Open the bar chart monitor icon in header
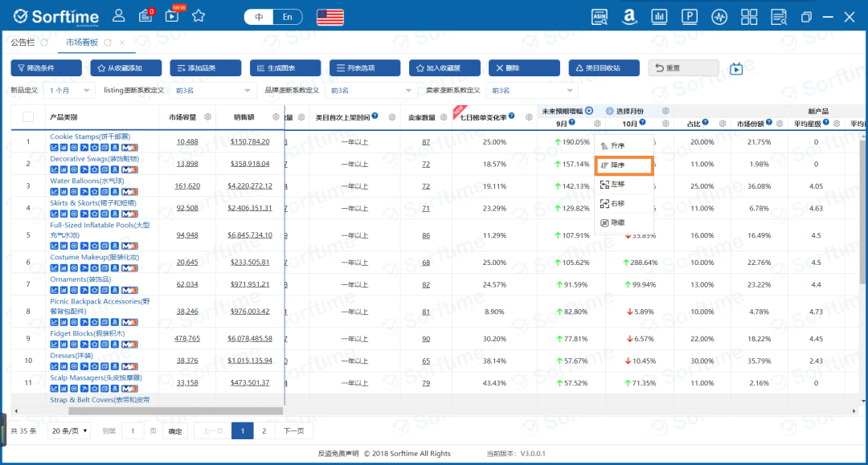Image resolution: width=868 pixels, height=465 pixels. (x=659, y=17)
